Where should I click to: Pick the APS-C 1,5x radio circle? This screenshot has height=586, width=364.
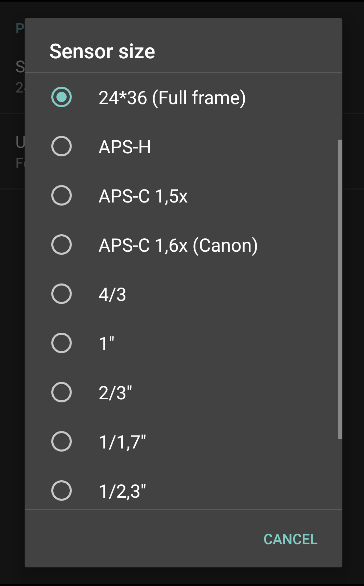[x=61, y=195]
